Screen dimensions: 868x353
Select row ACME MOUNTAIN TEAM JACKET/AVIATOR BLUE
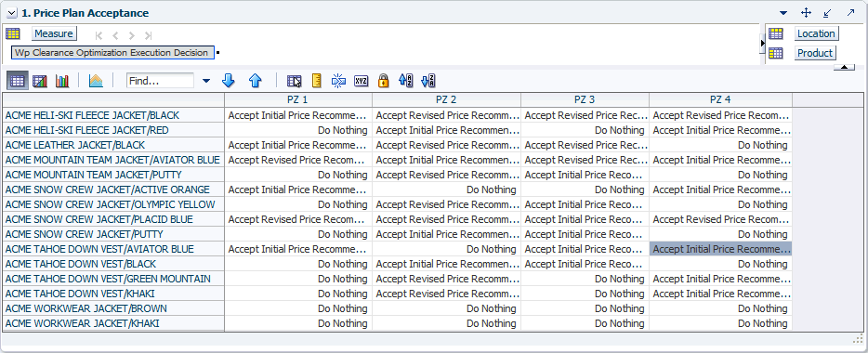[113, 160]
